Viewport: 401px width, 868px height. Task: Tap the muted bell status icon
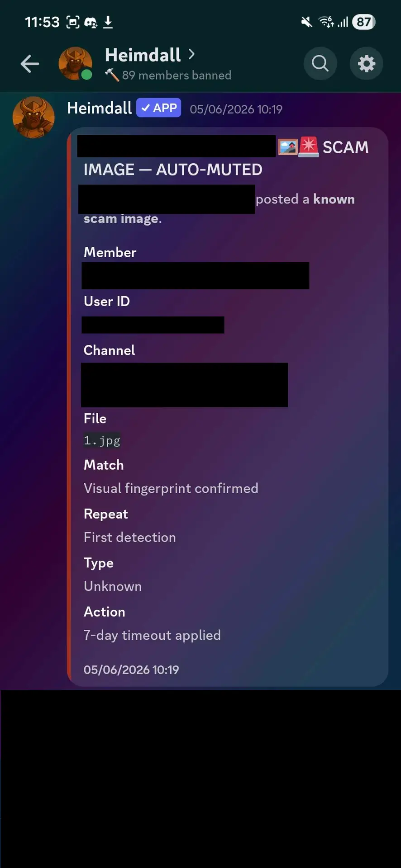[306, 22]
